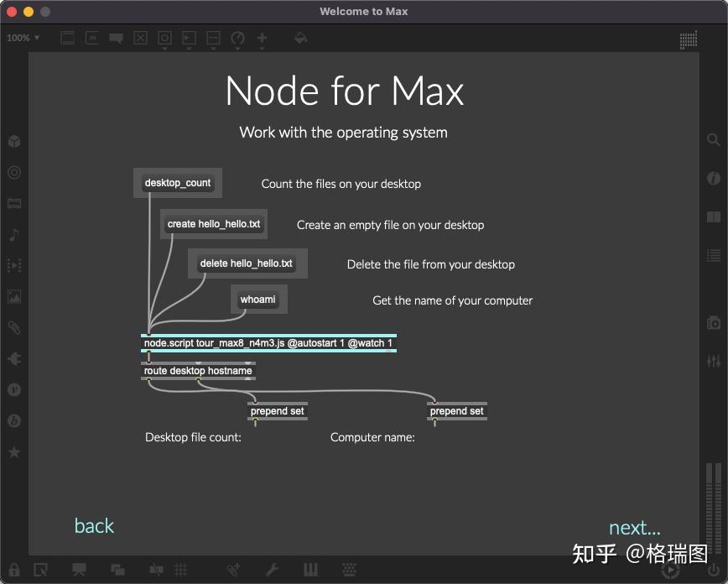Click the paperclip icon in left sidebar
This screenshot has height=584, width=728.
click(13, 327)
